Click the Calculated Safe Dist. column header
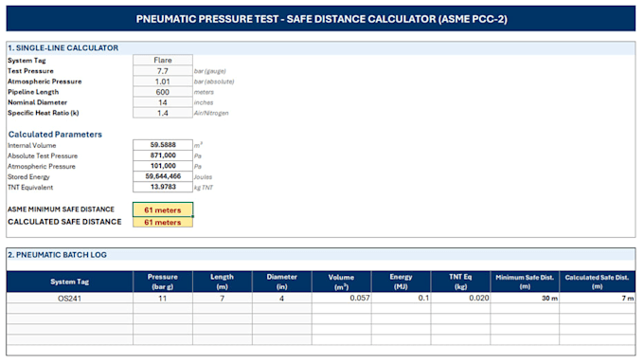 (x=598, y=282)
